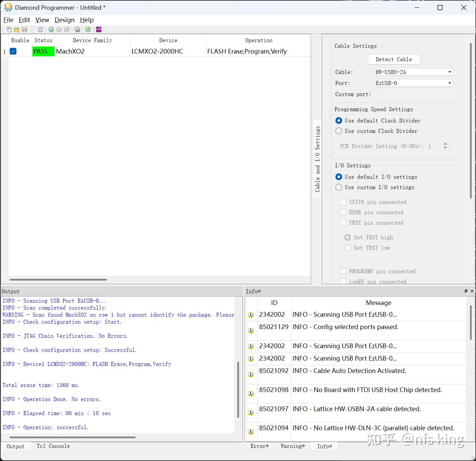Switch to the Output tab
Viewport: 476px width, 461px height.
(16, 446)
